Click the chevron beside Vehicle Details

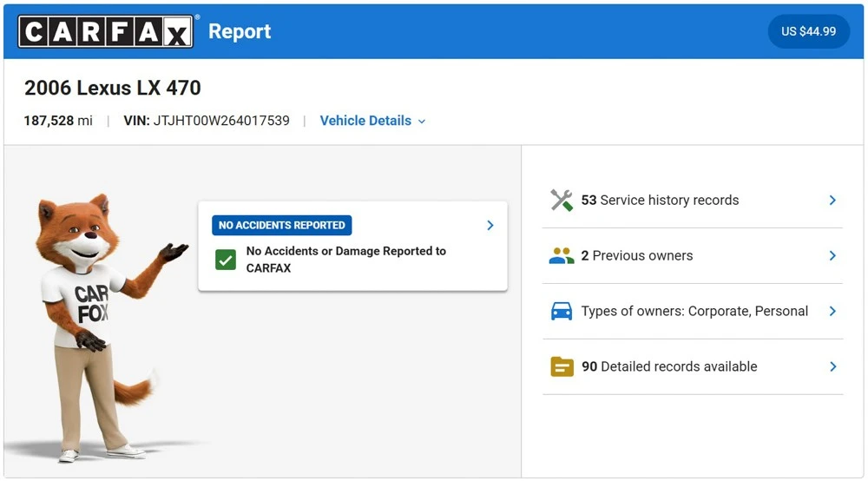point(422,122)
